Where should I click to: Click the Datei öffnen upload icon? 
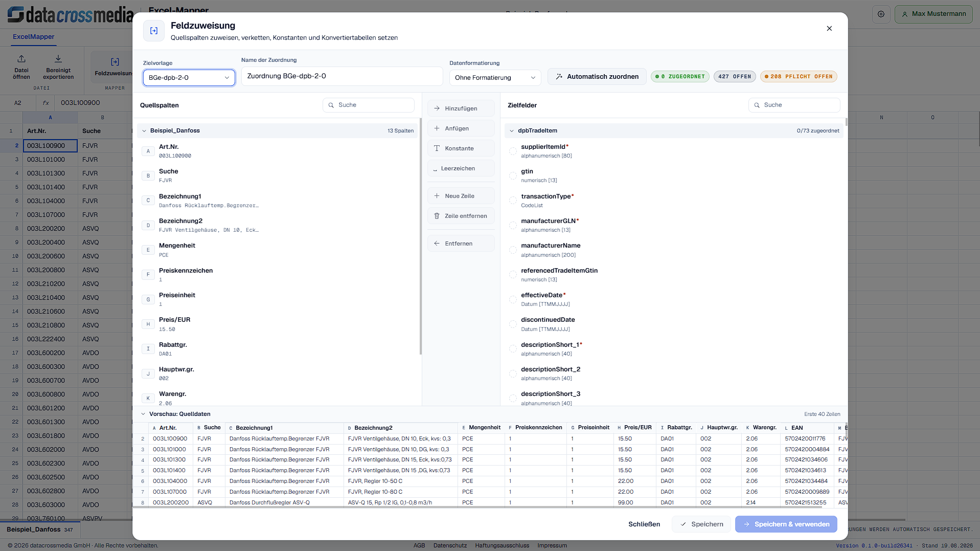click(x=21, y=59)
